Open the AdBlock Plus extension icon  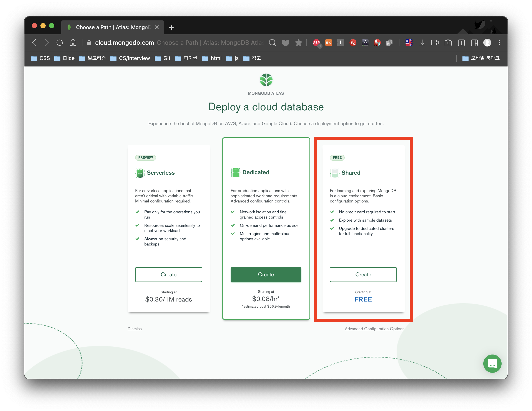coord(316,43)
